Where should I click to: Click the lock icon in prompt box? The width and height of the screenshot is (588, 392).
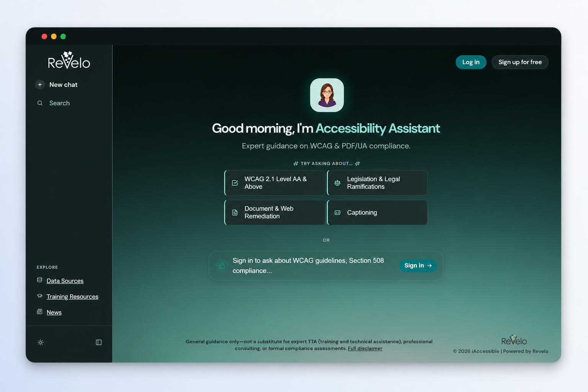[222, 265]
